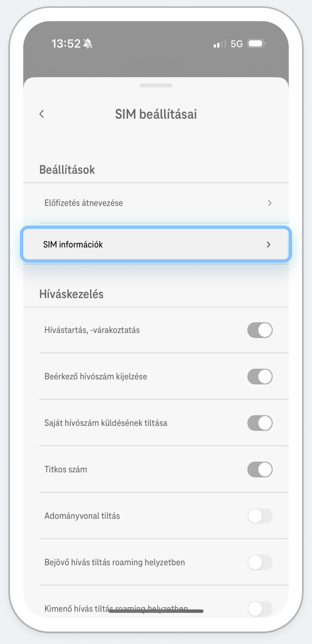312x644 pixels.
Task: Tap the back arrow on SIM beállításai screen
Action: point(41,114)
